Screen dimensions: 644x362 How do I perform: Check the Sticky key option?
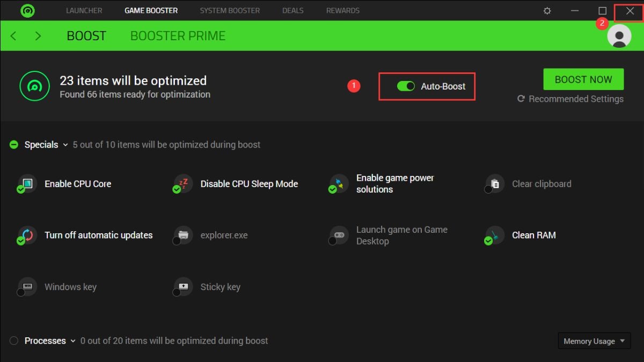point(177,292)
